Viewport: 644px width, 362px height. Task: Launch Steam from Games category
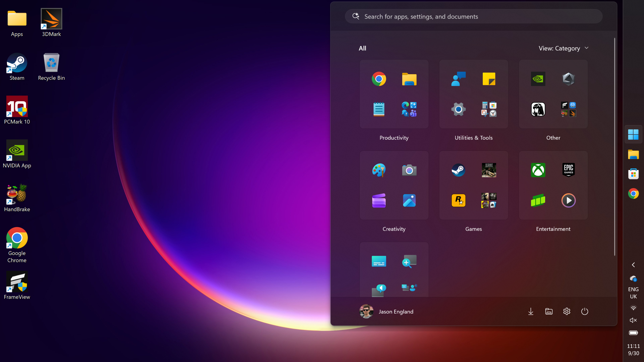point(458,170)
